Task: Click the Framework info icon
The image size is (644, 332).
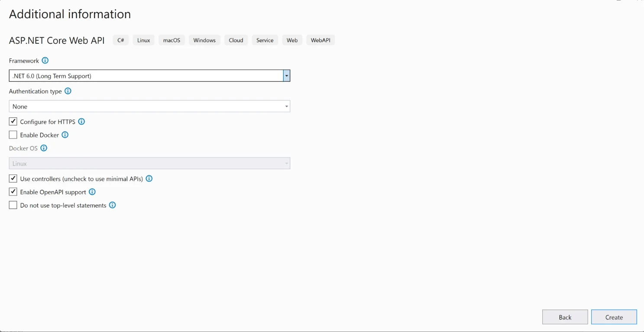Action: click(45, 61)
